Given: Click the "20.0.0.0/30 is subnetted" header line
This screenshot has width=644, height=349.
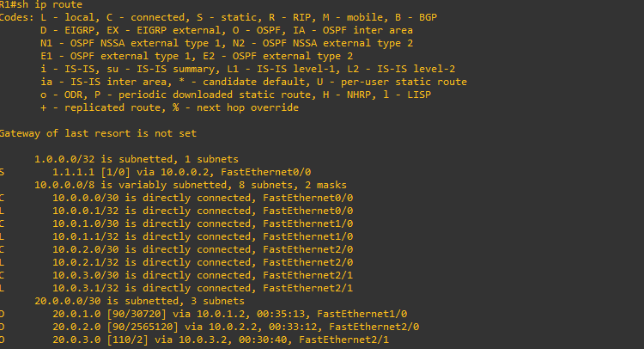Looking at the screenshot, I should pos(139,301).
